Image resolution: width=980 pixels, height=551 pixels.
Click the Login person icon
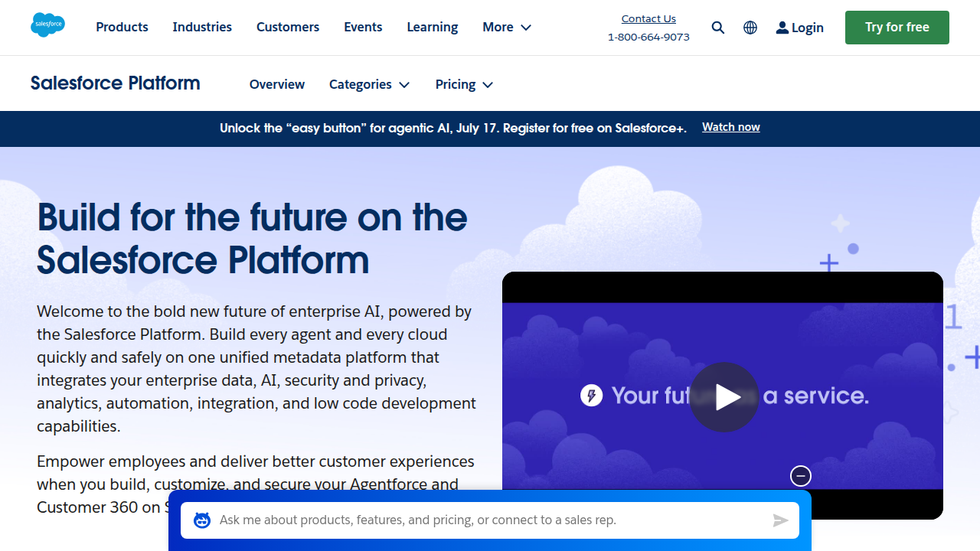tap(782, 28)
